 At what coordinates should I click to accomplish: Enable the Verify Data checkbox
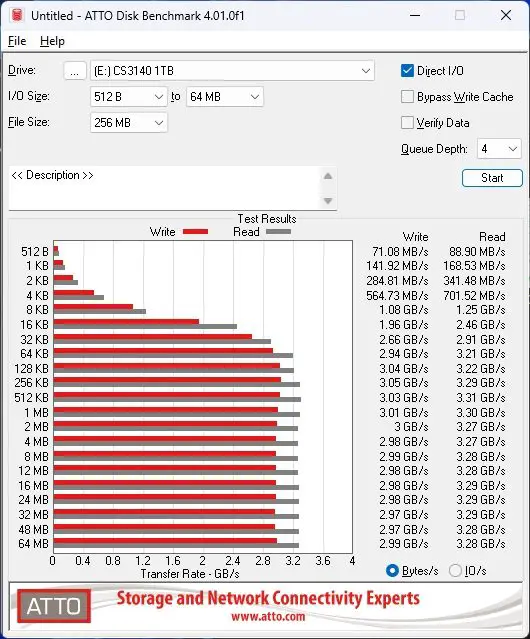[x=407, y=123]
